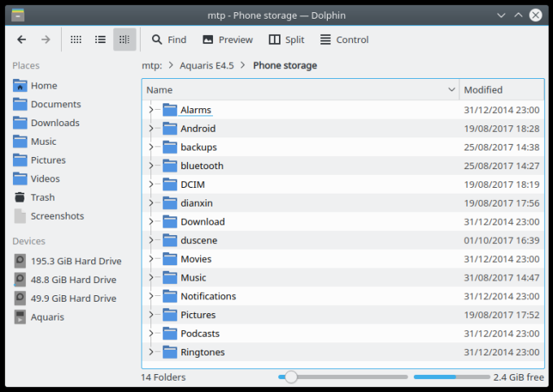553x392 pixels.
Task: Click the 01/10/2017 16:39 modified date
Action: point(501,241)
